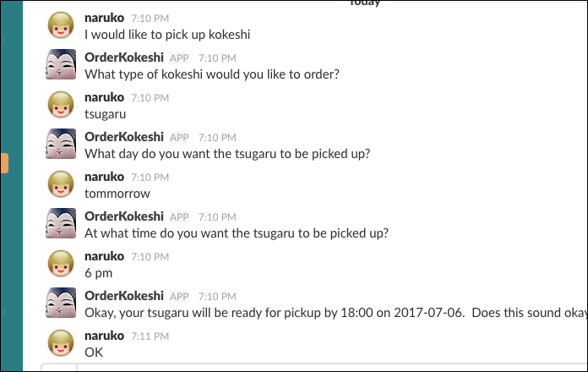This screenshot has width=588, height=372.
Task: Click the APP badge above "What day do you want"
Action: 179,137
